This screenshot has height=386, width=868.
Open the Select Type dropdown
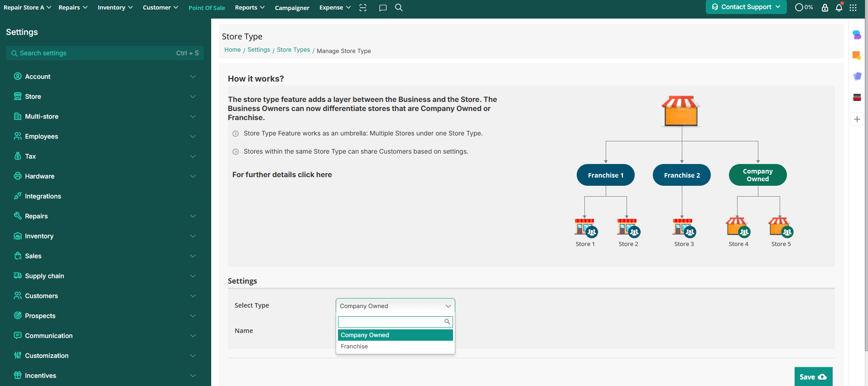(395, 306)
